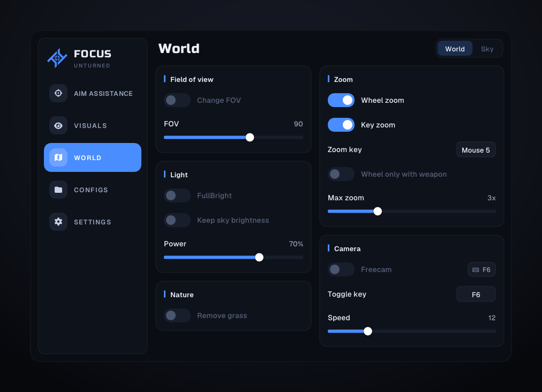Image resolution: width=542 pixels, height=392 pixels.
Task: Enable Remove grass toggle
Action: pyautogui.click(x=177, y=315)
